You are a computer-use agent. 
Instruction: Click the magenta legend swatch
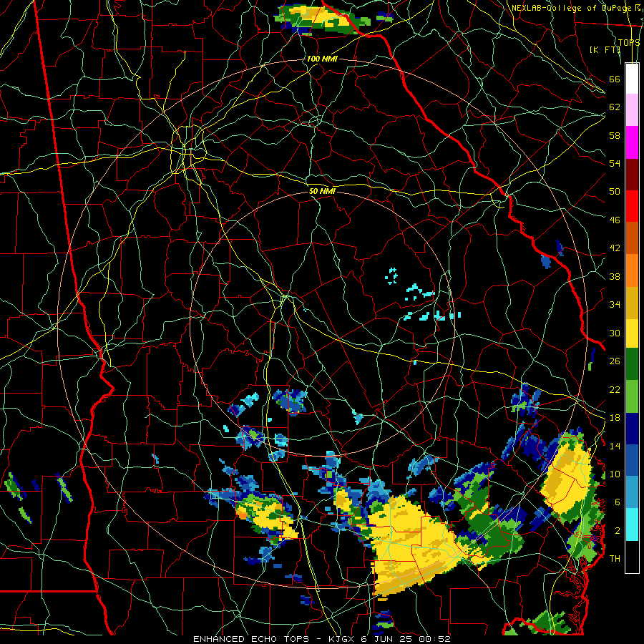tap(632, 142)
